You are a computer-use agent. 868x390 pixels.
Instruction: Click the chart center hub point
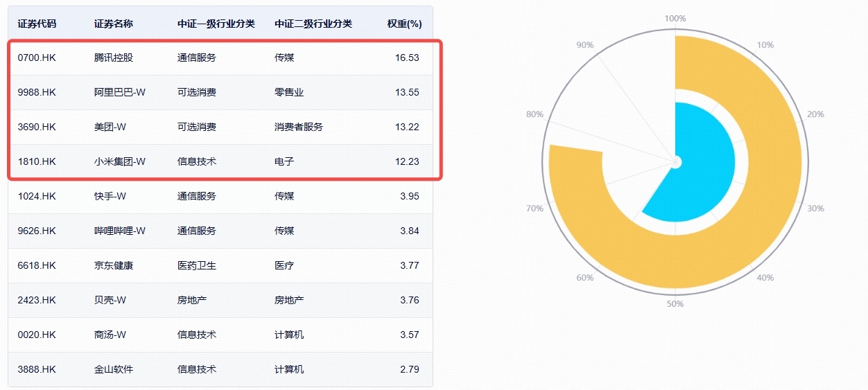coord(675,162)
